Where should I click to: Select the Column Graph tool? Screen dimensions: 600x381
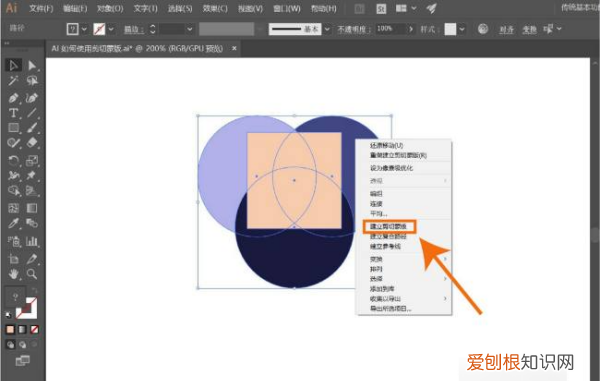coord(32,241)
